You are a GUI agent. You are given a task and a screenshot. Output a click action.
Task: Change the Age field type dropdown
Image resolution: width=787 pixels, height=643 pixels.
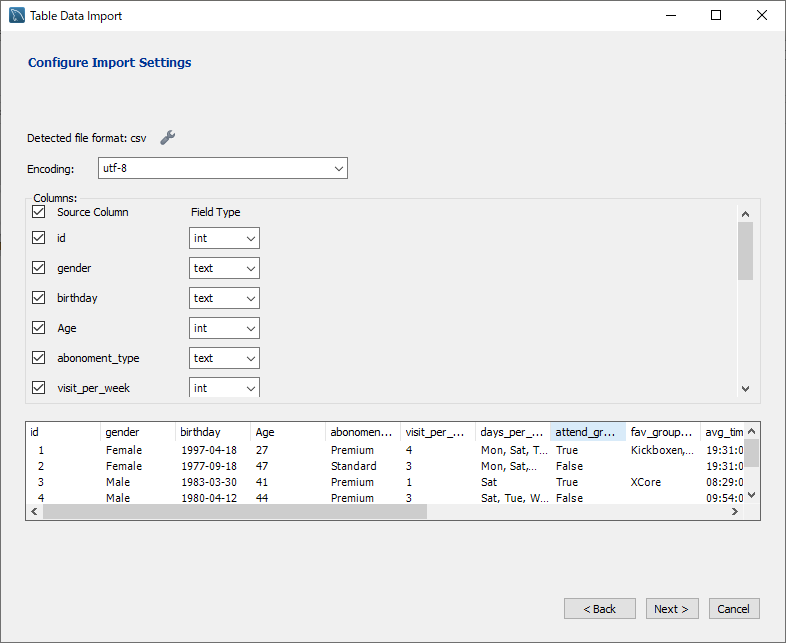[224, 328]
